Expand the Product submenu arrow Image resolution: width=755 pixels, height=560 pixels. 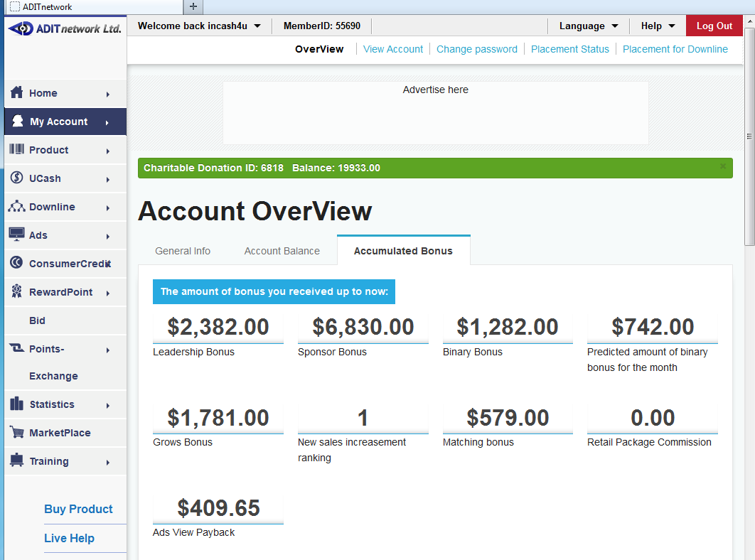pos(108,151)
